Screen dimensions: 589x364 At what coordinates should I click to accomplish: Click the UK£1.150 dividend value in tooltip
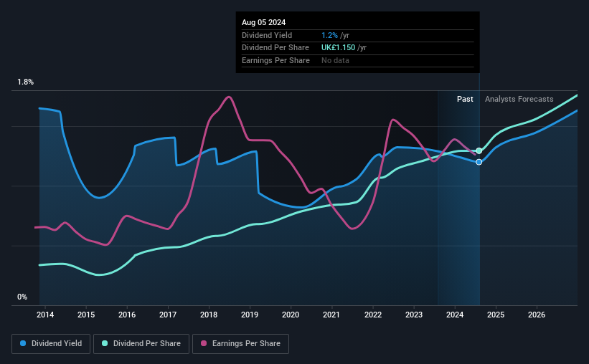[x=338, y=48]
